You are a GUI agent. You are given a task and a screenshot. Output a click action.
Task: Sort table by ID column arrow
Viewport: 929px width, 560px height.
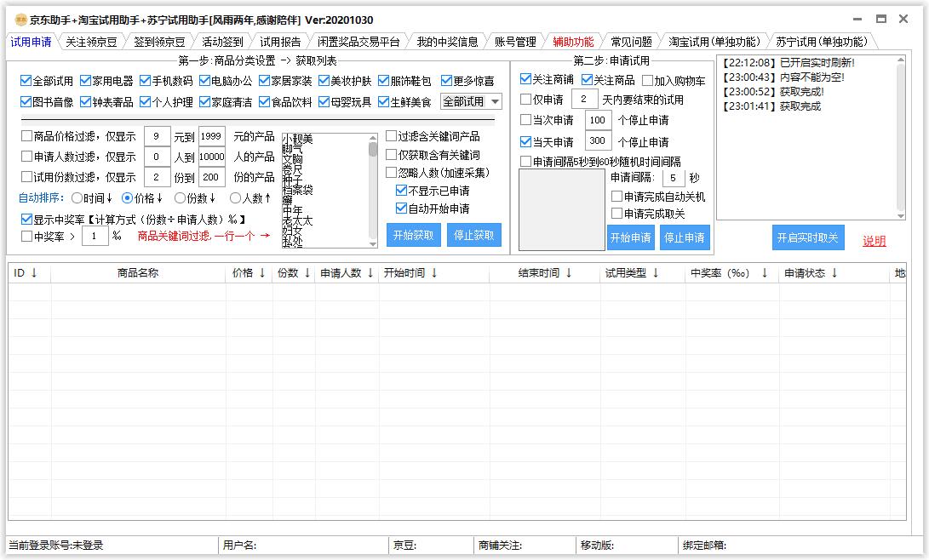tap(34, 273)
